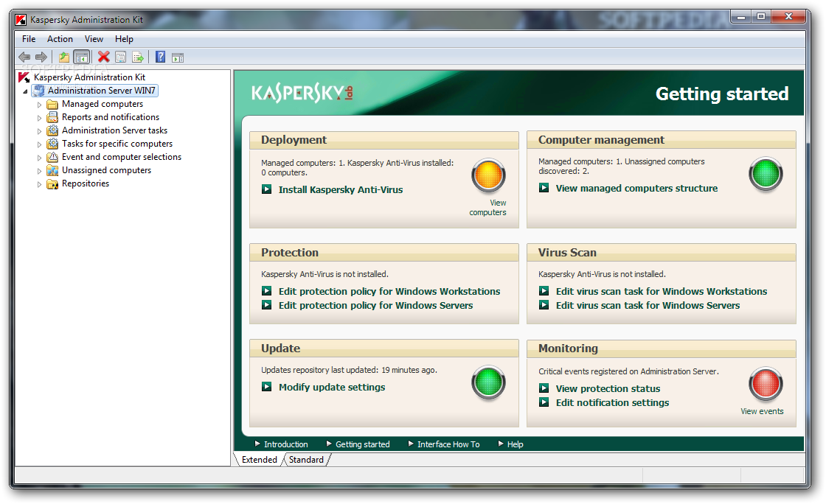Screen dimensions: 826x504
Task: Click arrow icon beside View protection status
Action: [x=544, y=388]
